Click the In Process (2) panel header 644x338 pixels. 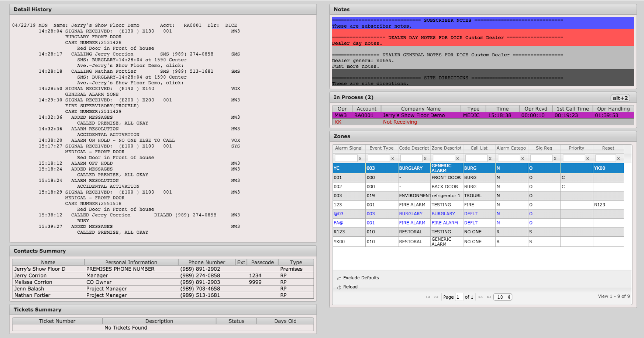point(354,97)
